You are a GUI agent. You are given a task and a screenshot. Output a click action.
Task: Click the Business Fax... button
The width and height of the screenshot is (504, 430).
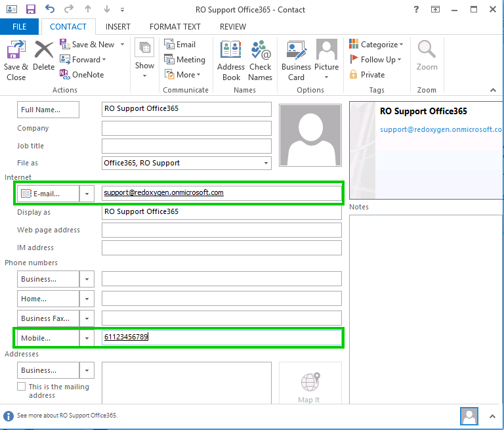pos(48,318)
